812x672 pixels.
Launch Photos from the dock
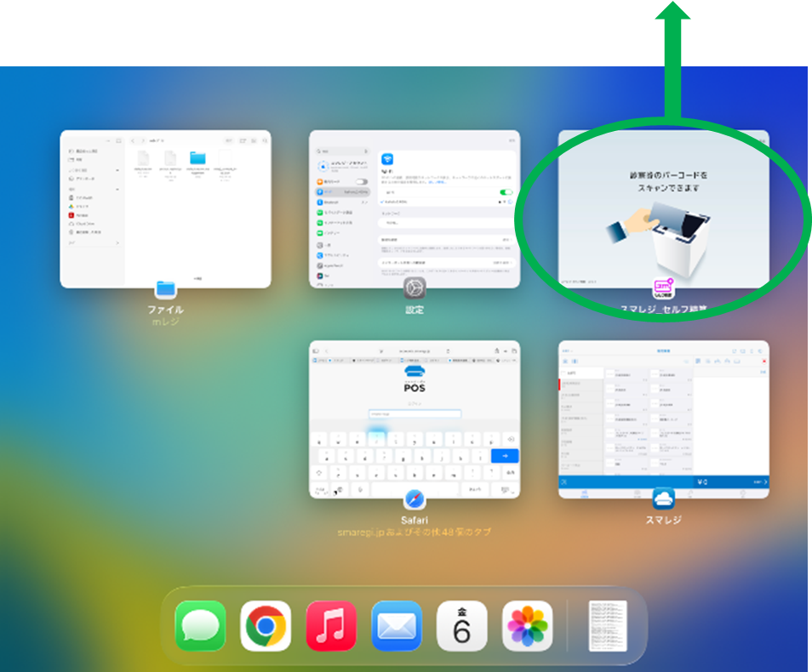pyautogui.click(x=528, y=626)
